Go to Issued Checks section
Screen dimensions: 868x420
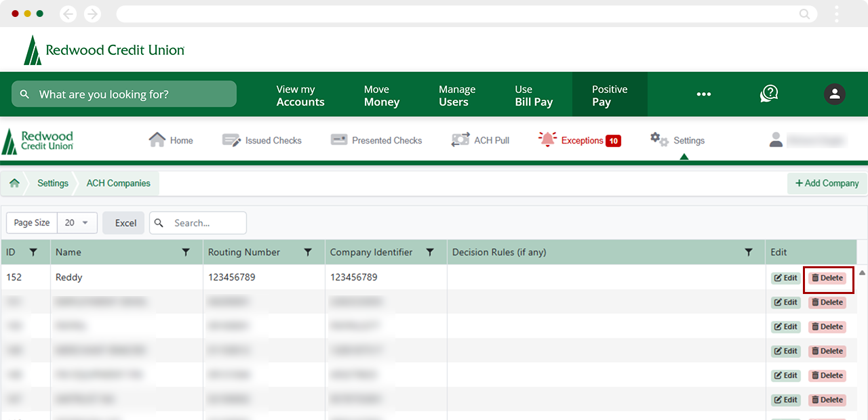(x=273, y=140)
